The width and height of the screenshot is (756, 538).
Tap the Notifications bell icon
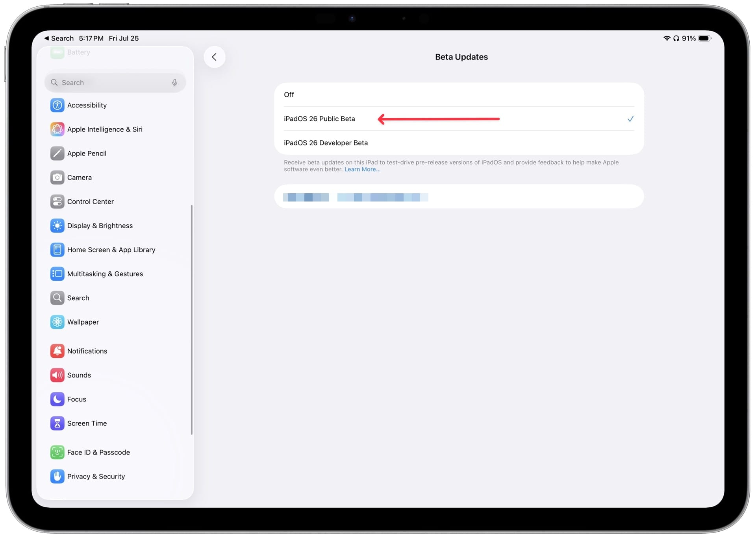57,351
